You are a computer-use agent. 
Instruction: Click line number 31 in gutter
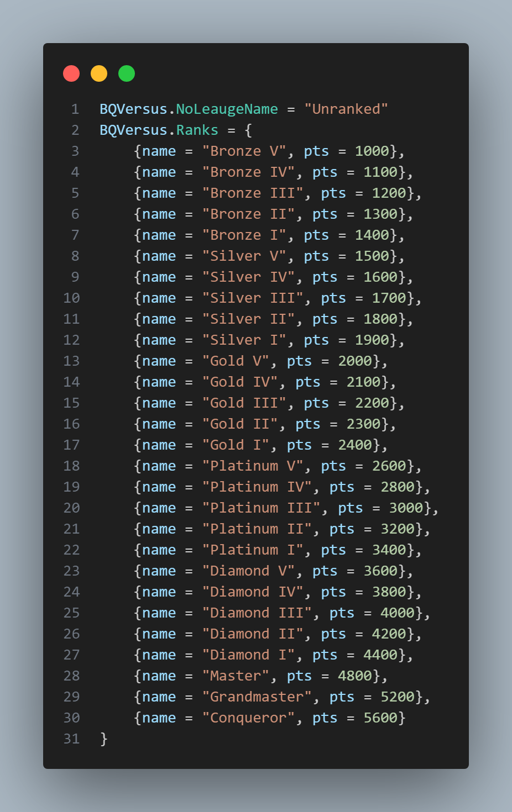[71, 739]
